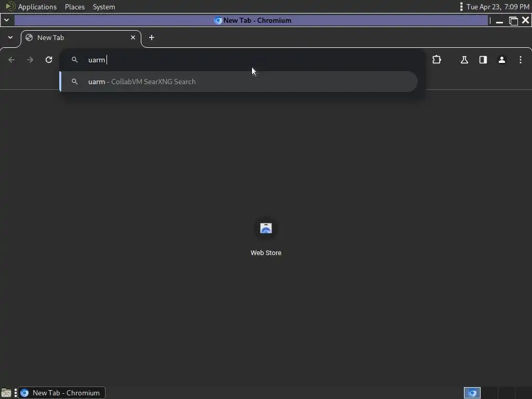Click the omnibox containing uarm
The height and width of the screenshot is (399, 532).
click(243, 60)
